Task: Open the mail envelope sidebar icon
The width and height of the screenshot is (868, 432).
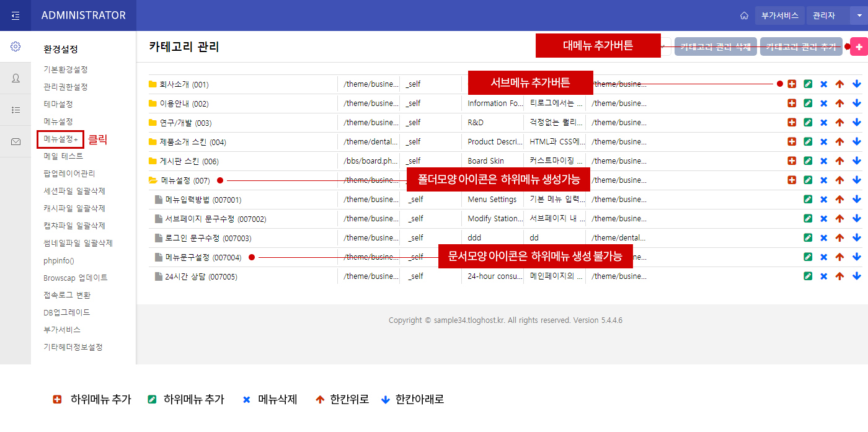Action: pyautogui.click(x=15, y=142)
